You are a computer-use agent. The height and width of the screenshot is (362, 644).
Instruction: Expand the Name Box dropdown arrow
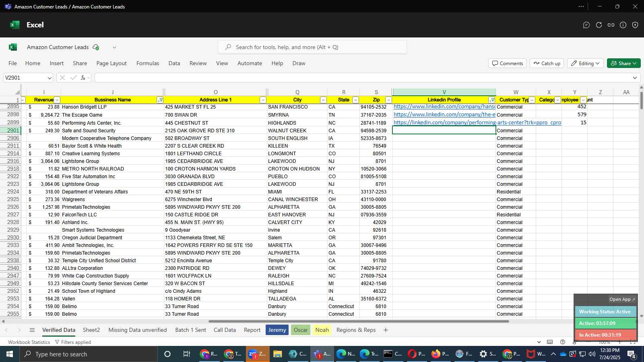(50, 78)
